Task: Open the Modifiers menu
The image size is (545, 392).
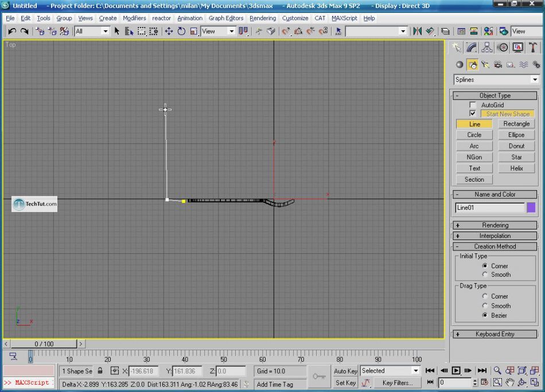Action: (134, 18)
